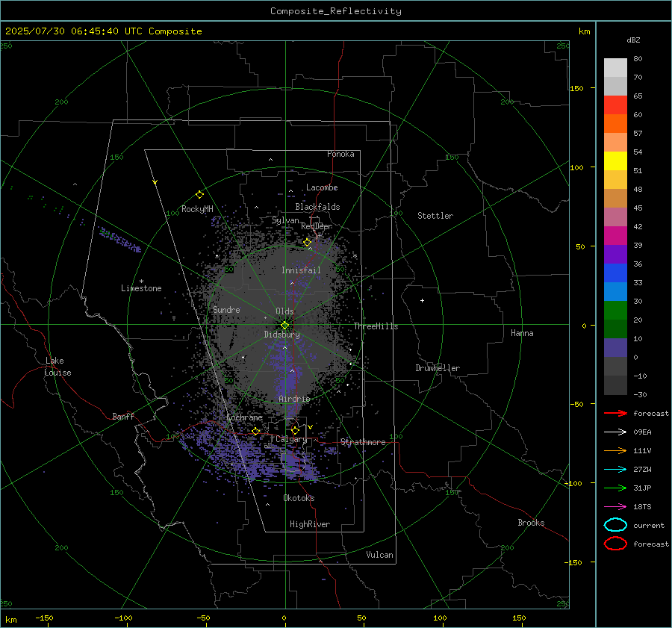Click the 'Composite_Reflectivity' title text
This screenshot has height=628, width=672.
click(x=336, y=11)
